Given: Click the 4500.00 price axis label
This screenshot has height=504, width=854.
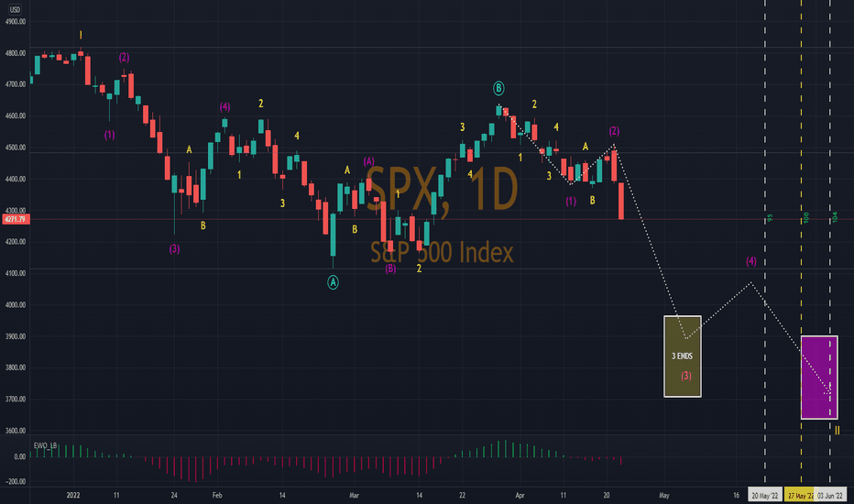Looking at the screenshot, I should click(16, 148).
